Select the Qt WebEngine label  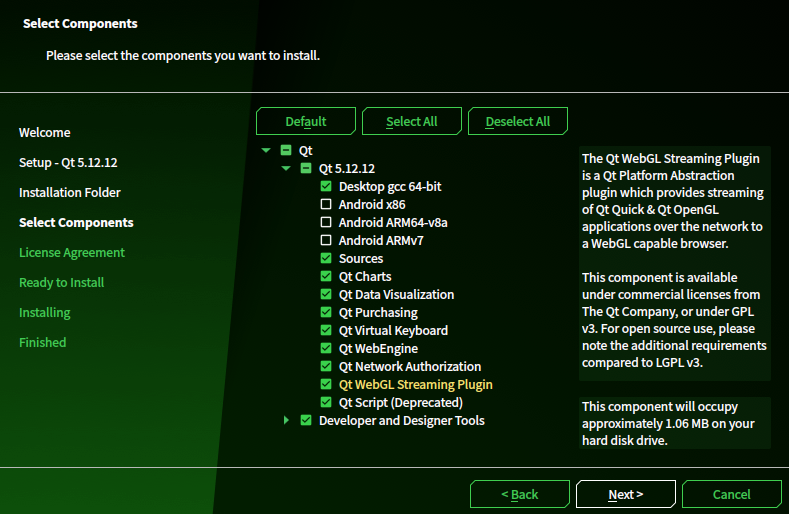(378, 349)
